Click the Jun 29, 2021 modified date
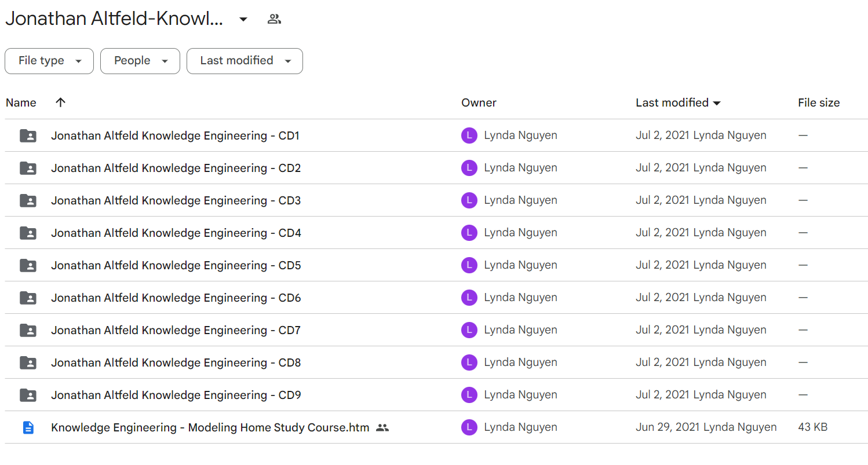Viewport: 868px width, 465px height. coord(668,427)
